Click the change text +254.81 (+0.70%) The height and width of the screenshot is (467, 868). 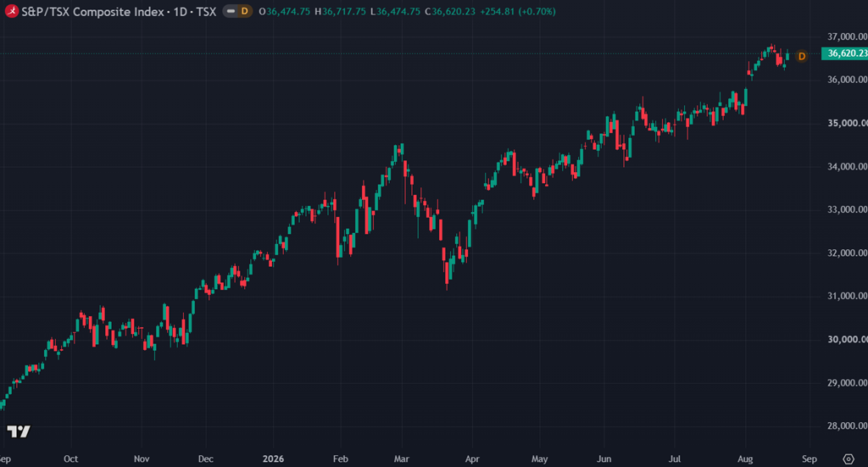(x=518, y=12)
